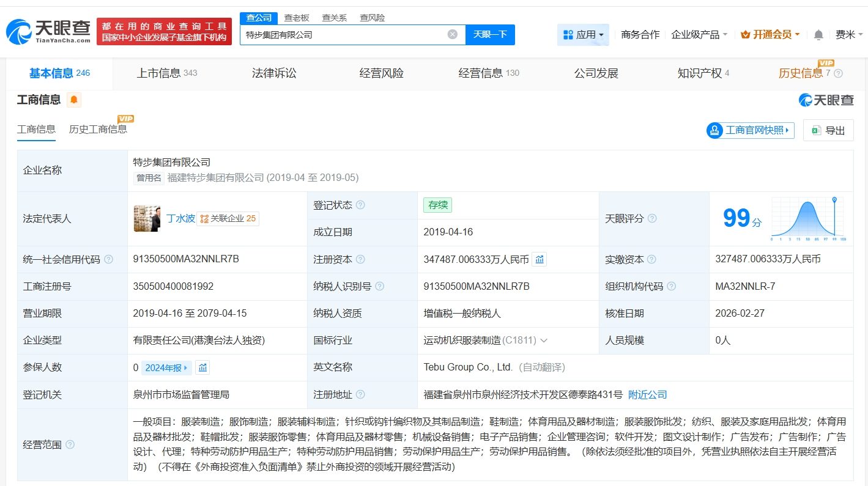Open 工商官网快照 snapshot viewer
Image resolution: width=868 pixels, height=486 pixels.
pyautogui.click(x=749, y=130)
